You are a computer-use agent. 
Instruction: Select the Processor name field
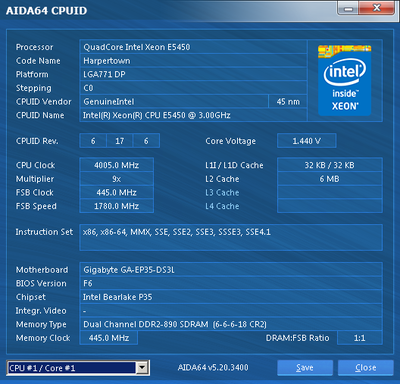coord(193,47)
